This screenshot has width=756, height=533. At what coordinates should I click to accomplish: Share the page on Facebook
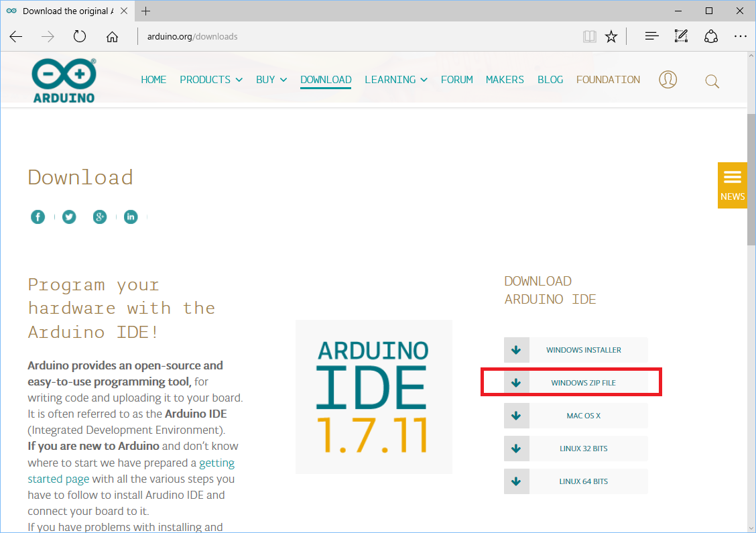pyautogui.click(x=38, y=217)
